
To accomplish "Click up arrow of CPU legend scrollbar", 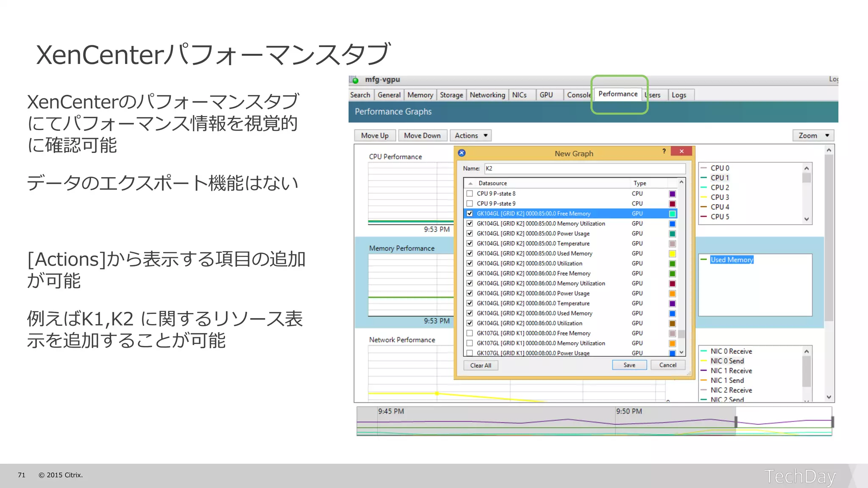I will [807, 169].
